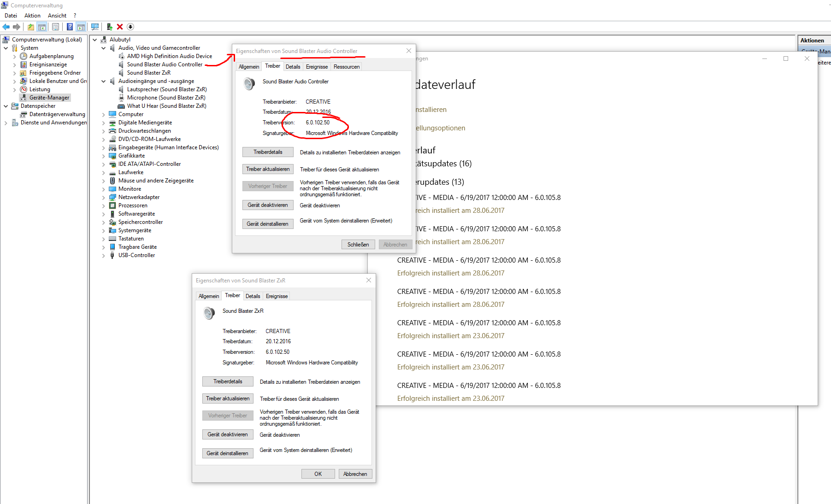Click the red X uninstall device icon
This screenshot has height=504, width=831.
(x=120, y=27)
